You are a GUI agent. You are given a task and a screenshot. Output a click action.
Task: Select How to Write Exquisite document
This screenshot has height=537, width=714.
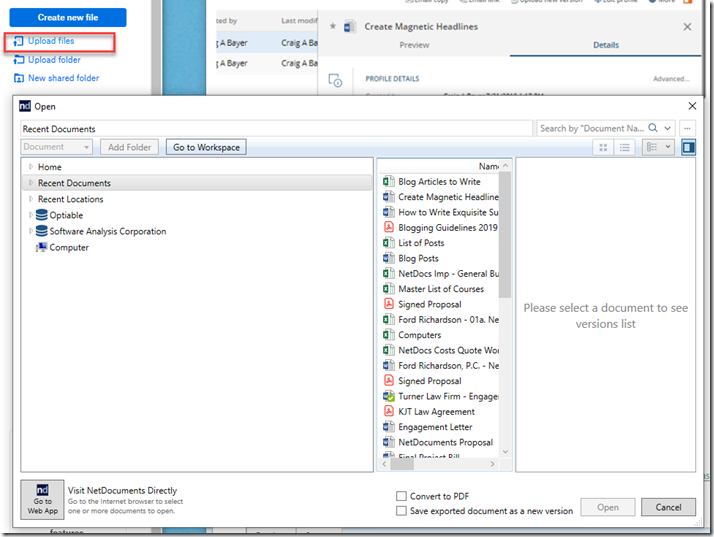tap(448, 212)
